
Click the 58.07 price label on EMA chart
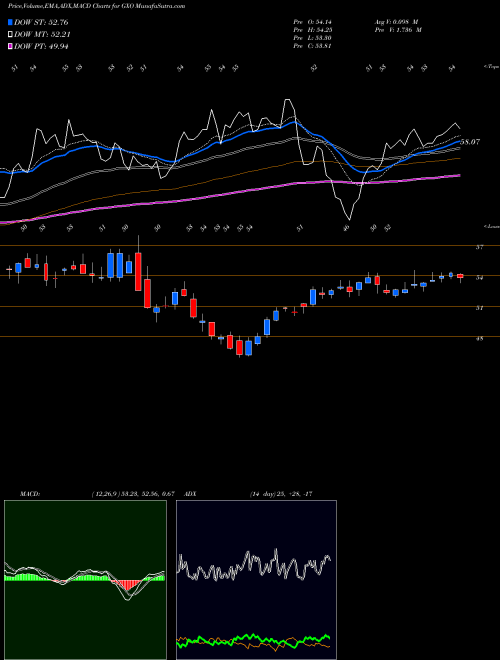point(470,142)
